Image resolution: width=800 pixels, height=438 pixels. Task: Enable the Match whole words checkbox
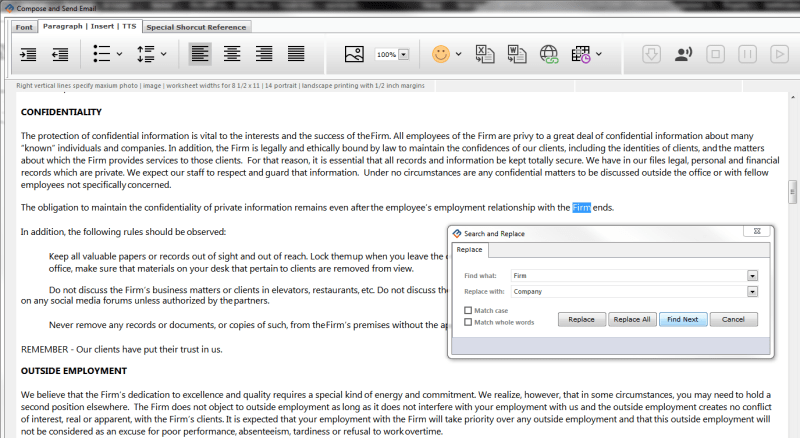[x=468, y=322]
